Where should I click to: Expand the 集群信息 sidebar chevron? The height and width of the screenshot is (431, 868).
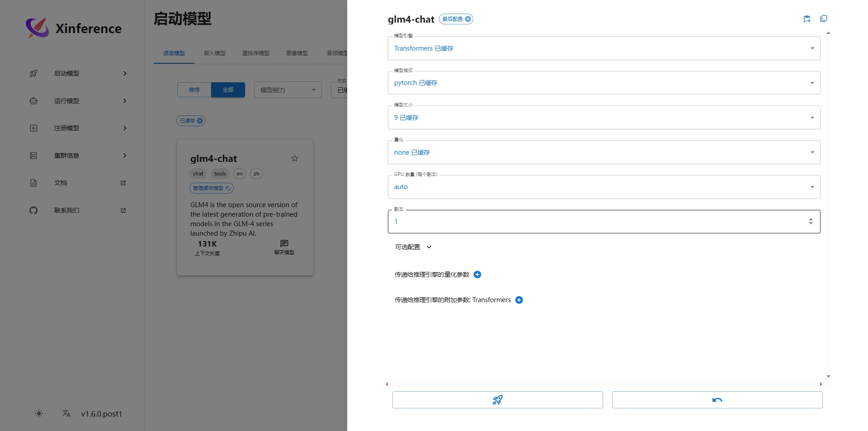tap(125, 156)
